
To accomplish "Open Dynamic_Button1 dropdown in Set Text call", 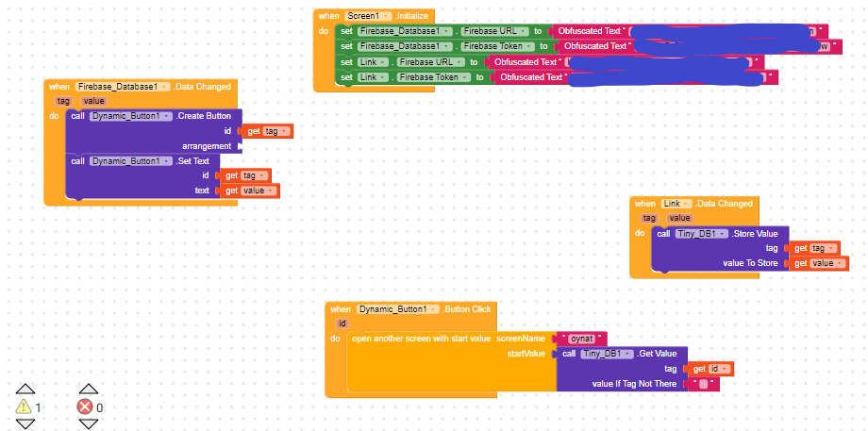I will pyautogui.click(x=130, y=161).
